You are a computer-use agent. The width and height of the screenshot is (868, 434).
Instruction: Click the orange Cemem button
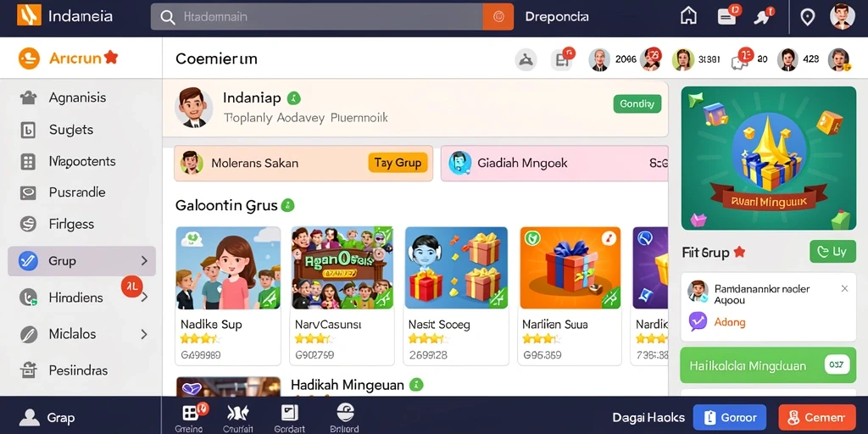pyautogui.click(x=817, y=418)
